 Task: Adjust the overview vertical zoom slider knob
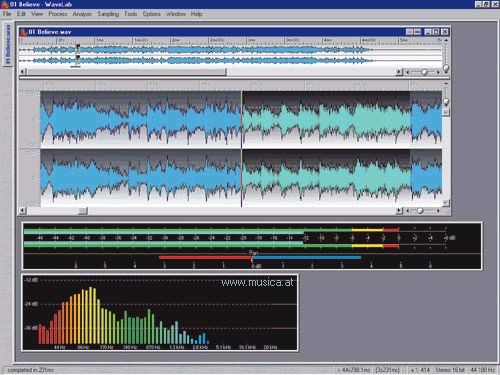click(446, 68)
